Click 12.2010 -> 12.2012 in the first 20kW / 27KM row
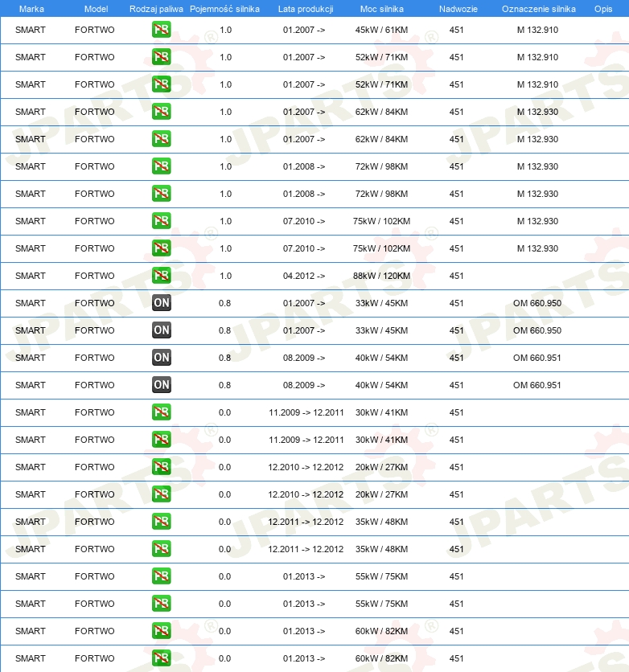Screen dimensions: 629x672 pyautogui.click(x=306, y=467)
